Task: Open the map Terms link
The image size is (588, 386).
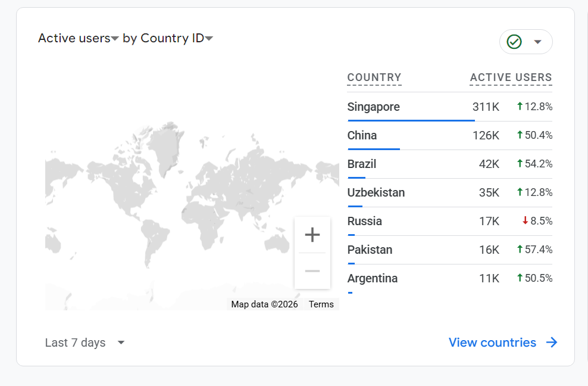Action: (x=321, y=304)
